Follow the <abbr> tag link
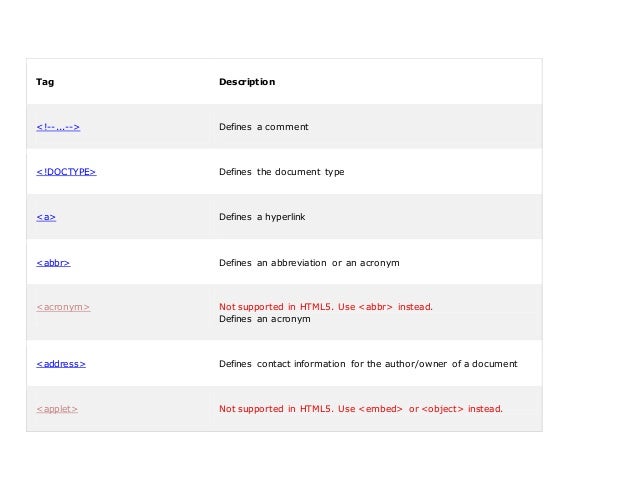Viewport: 638px width, 493px height. click(53, 263)
